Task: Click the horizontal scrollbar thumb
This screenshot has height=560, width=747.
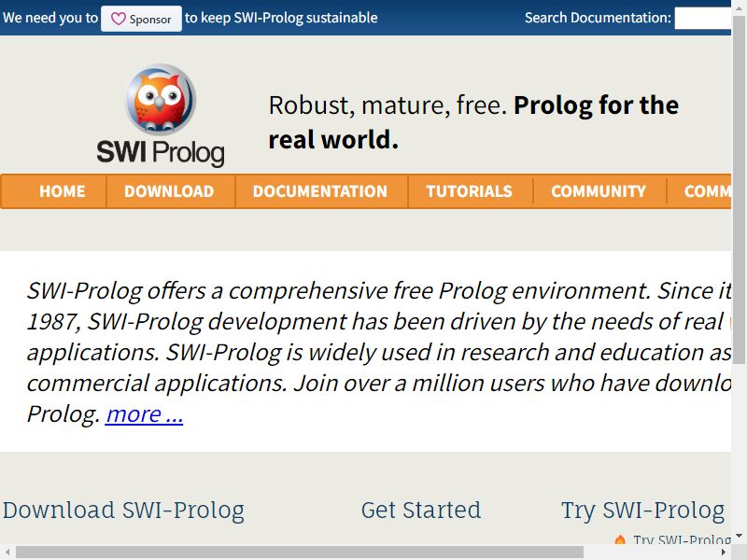Action: (x=300, y=553)
